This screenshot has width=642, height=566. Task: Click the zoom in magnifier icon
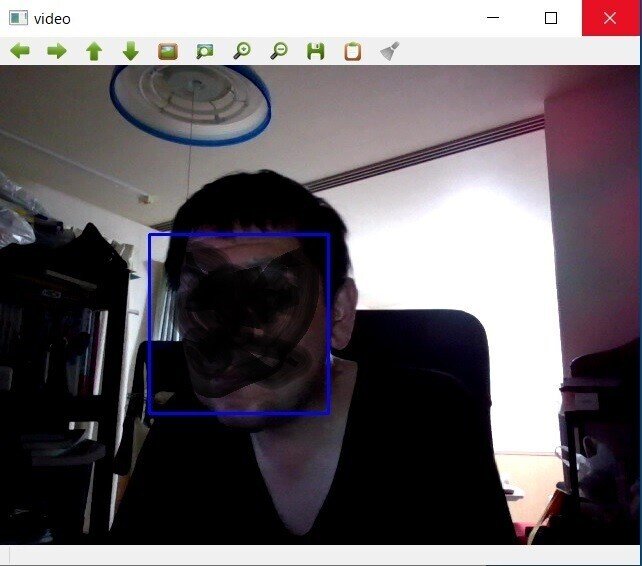tap(242, 51)
